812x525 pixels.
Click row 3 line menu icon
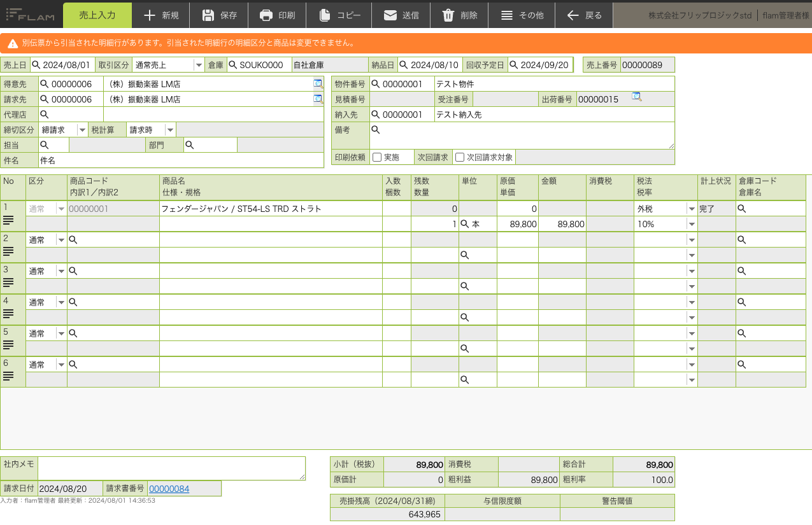(x=8, y=283)
